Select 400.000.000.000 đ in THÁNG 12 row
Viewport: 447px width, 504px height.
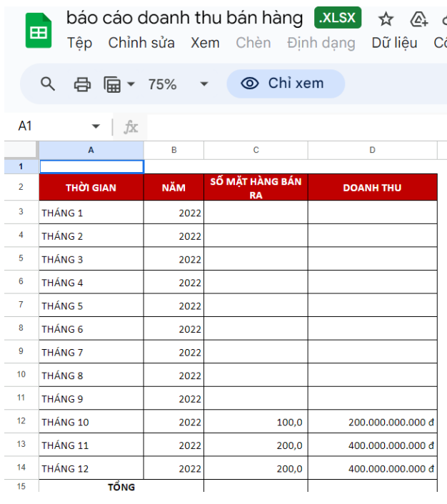tap(373, 468)
